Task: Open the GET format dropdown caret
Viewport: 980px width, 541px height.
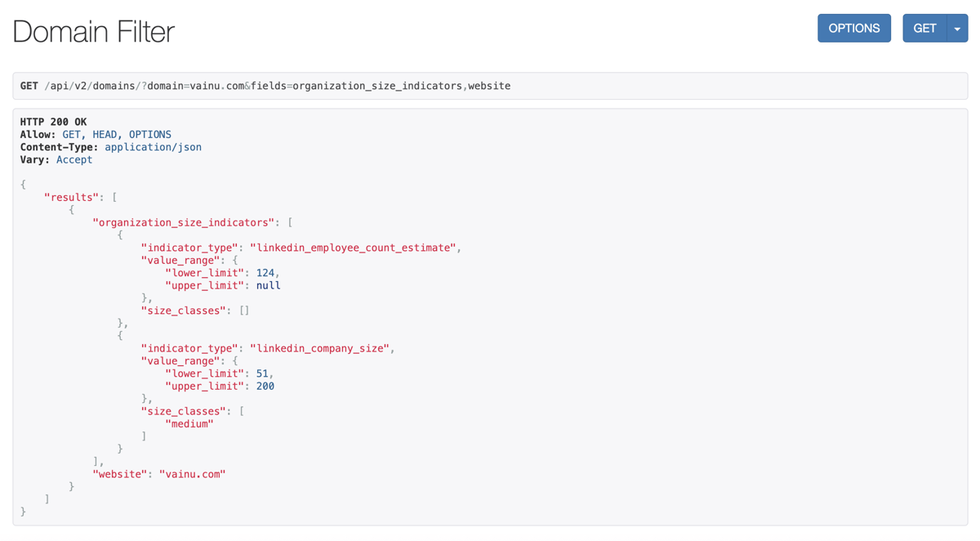Action: [x=957, y=29]
